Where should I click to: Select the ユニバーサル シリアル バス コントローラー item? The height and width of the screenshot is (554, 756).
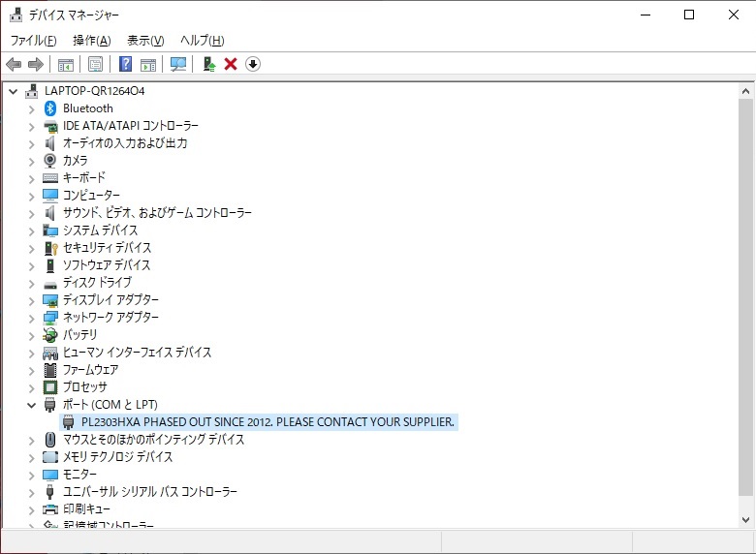pyautogui.click(x=149, y=492)
